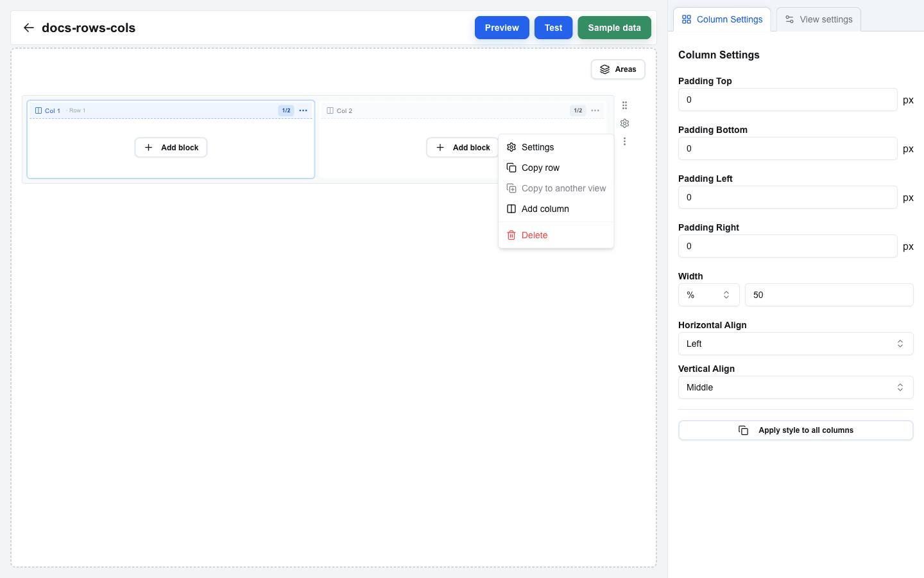Add a block to Col 2
Viewport: 924px width, 578px height.
pyautogui.click(x=463, y=148)
